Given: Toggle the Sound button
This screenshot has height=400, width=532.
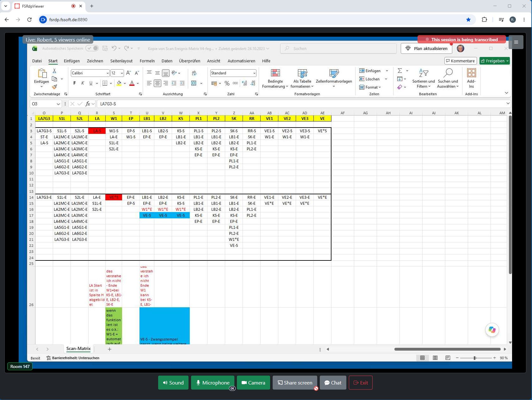Looking at the screenshot, I should tap(173, 383).
